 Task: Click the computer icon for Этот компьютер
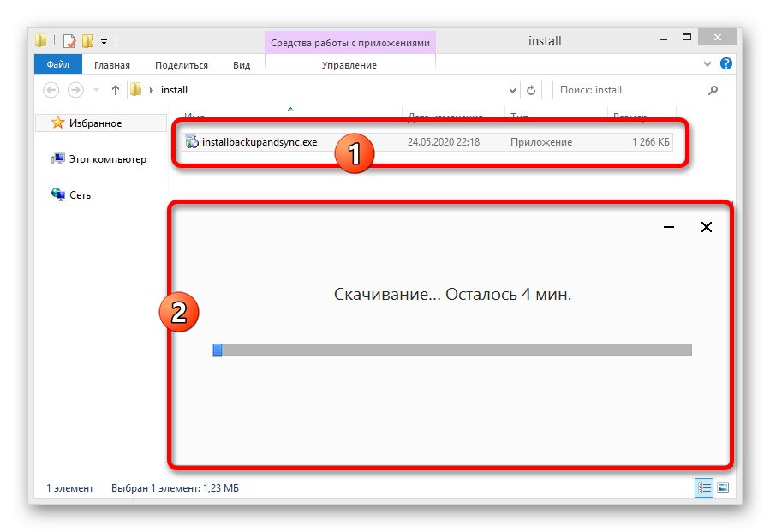tap(58, 159)
